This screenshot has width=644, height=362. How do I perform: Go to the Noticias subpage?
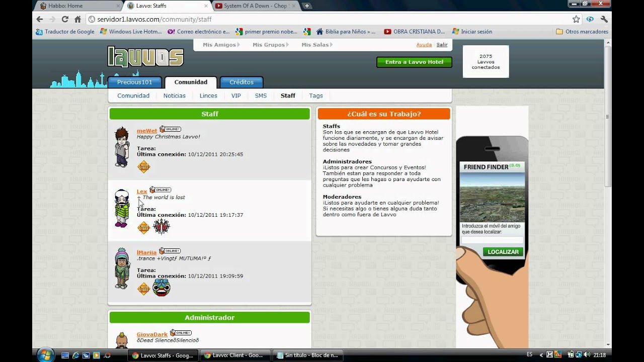(x=175, y=96)
